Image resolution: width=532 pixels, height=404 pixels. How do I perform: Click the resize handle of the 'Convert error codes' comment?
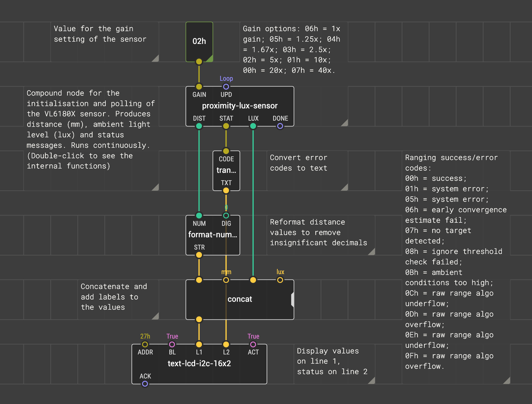344,187
